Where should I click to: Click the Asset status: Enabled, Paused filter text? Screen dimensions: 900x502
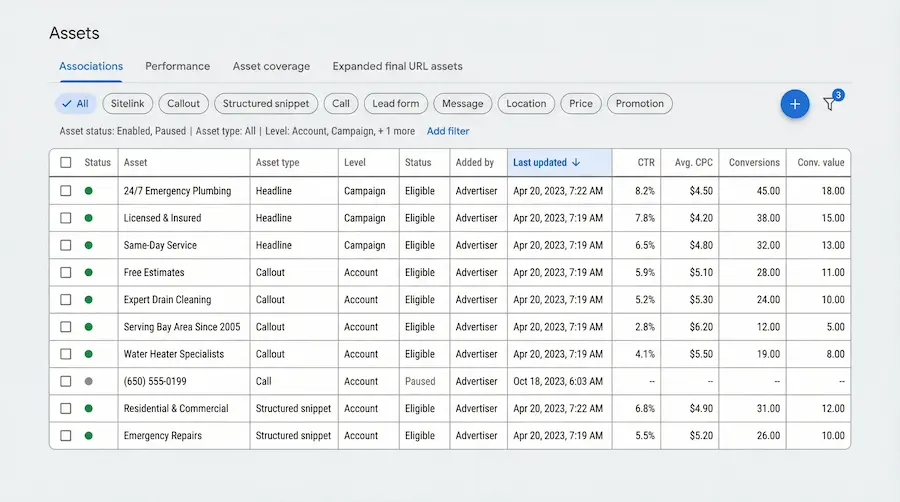(x=123, y=131)
